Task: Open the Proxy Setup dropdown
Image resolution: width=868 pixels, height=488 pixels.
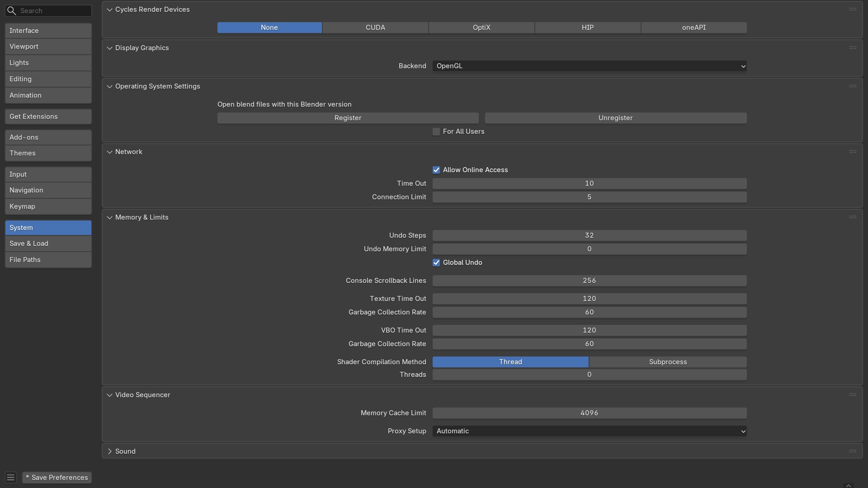Action: tap(590, 431)
